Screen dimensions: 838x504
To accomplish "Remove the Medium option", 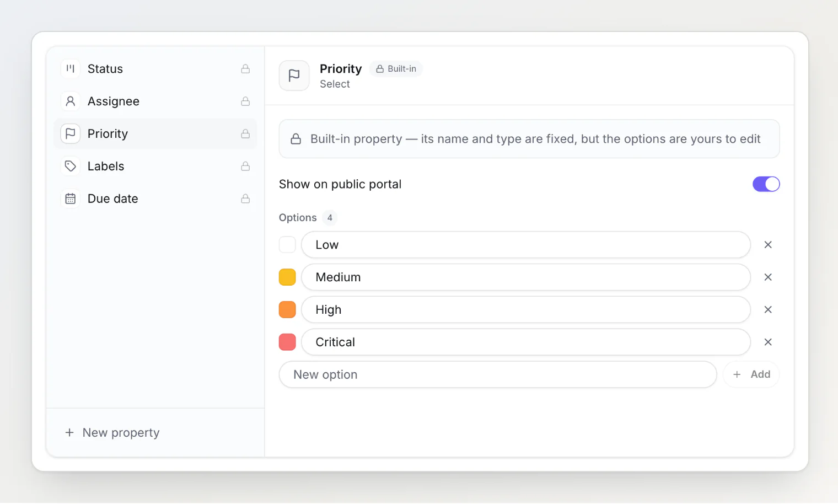I will (x=768, y=277).
